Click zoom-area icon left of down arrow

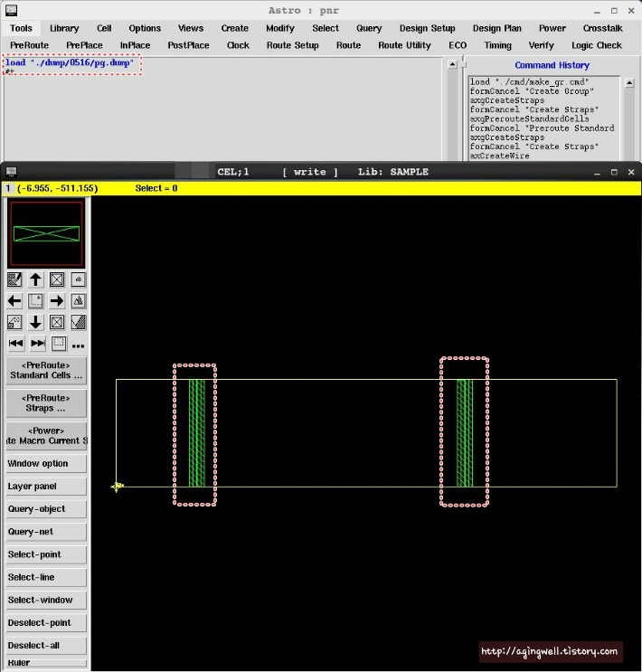click(14, 322)
